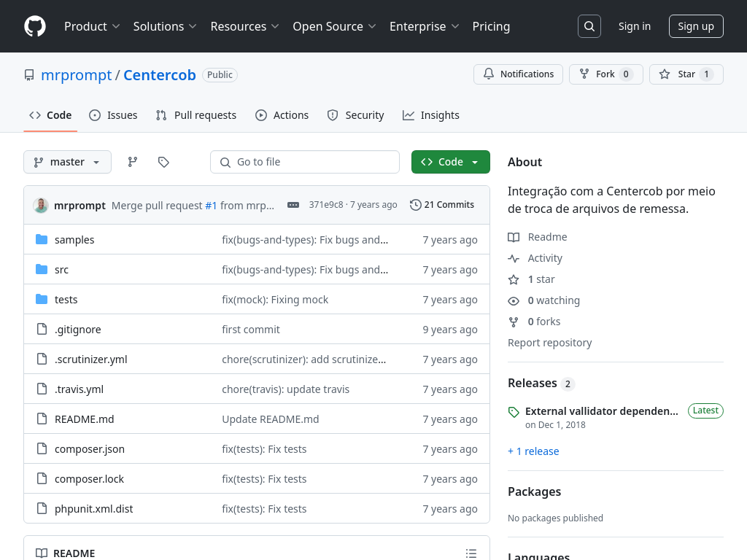This screenshot has width=747, height=560.
Task: Open the src folder icon
Action: point(42,270)
